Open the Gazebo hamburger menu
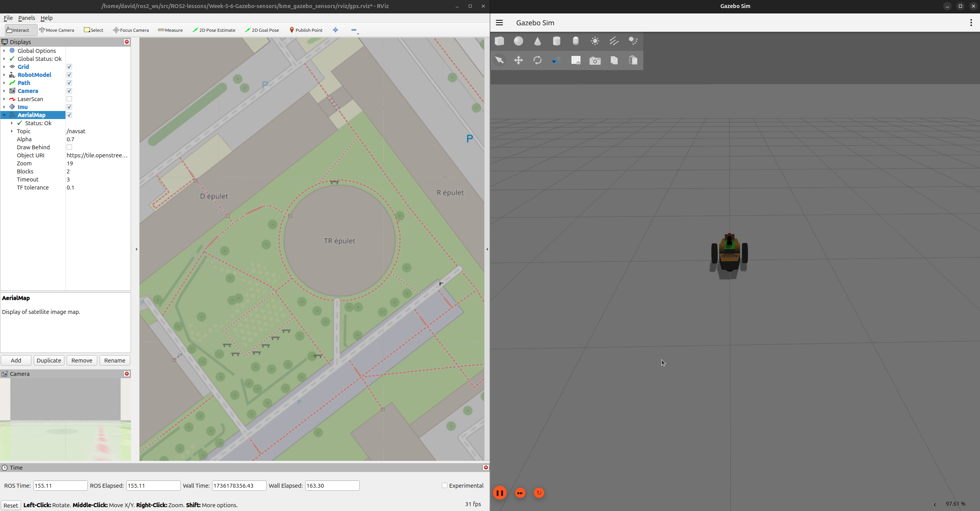The image size is (980, 511). point(499,23)
